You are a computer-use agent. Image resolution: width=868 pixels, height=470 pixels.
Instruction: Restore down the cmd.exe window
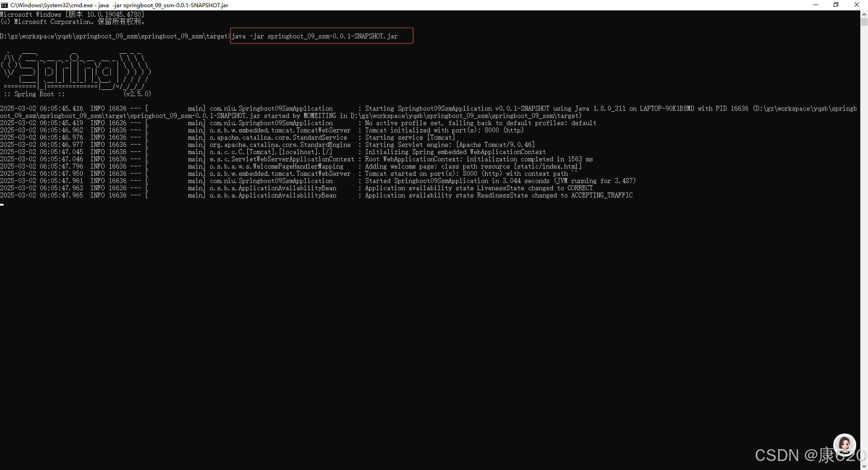pos(836,5)
